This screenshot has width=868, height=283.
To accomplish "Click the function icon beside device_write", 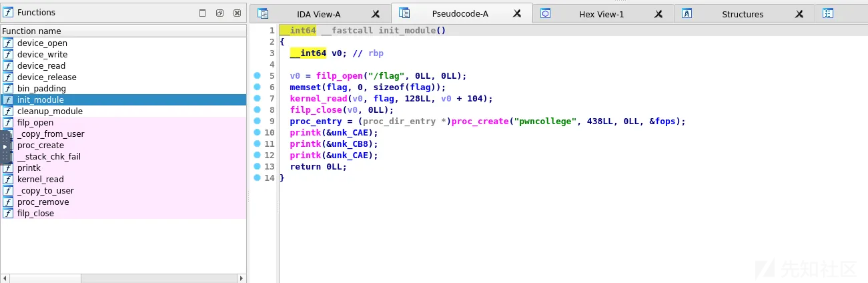I will click(x=8, y=54).
